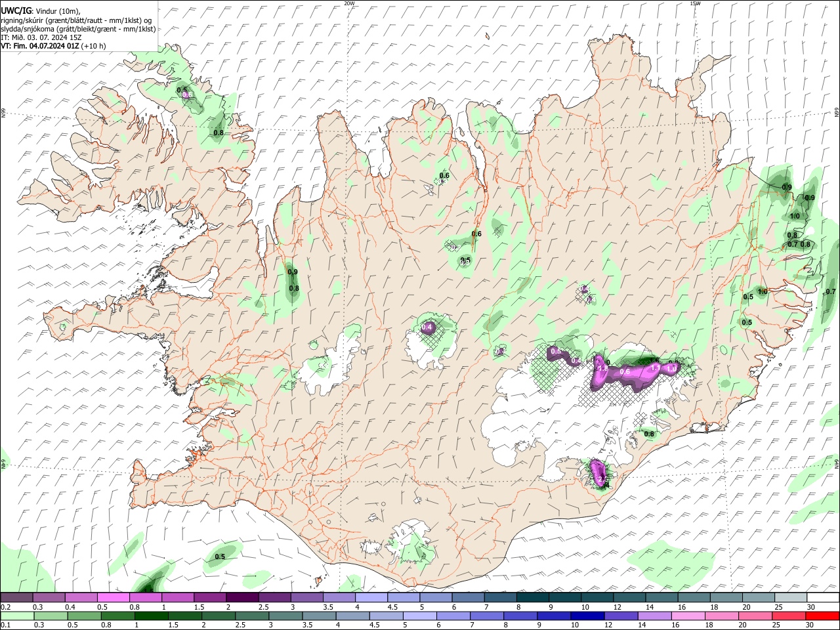Click the '20W' longitude label
840x630 pixels.
click(349, 3)
